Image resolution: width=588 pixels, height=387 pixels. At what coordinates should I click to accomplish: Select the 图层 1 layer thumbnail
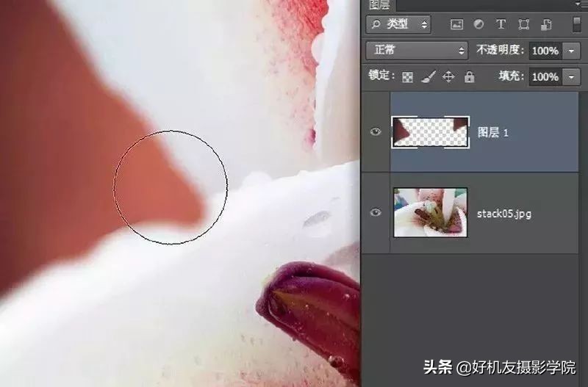(x=431, y=132)
